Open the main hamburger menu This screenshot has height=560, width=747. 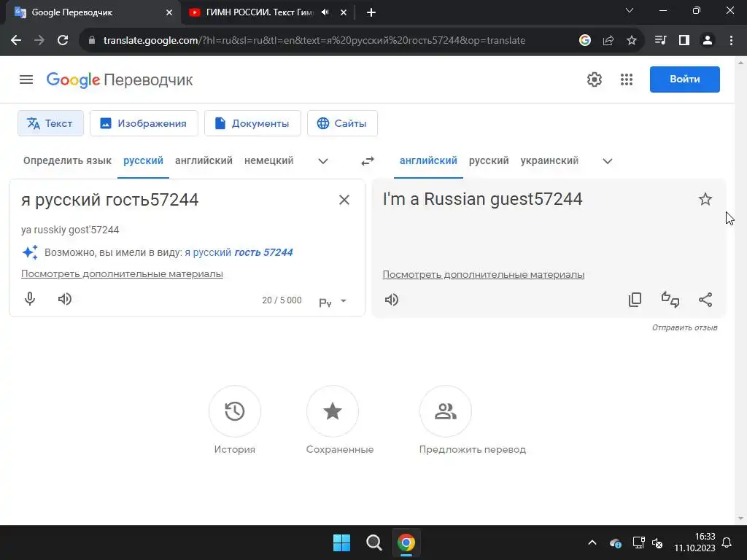[x=26, y=79]
